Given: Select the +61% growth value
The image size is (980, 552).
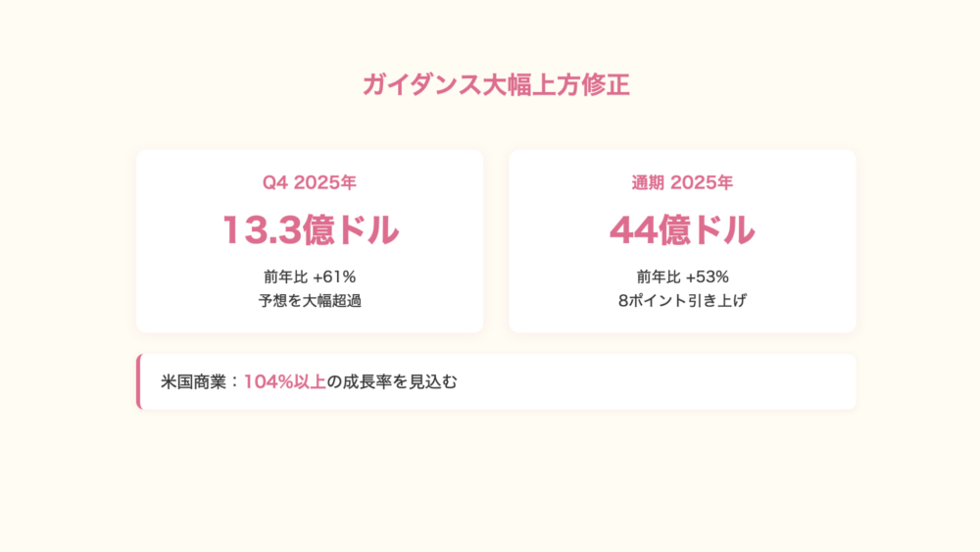Looking at the screenshot, I should pyautogui.click(x=334, y=276).
